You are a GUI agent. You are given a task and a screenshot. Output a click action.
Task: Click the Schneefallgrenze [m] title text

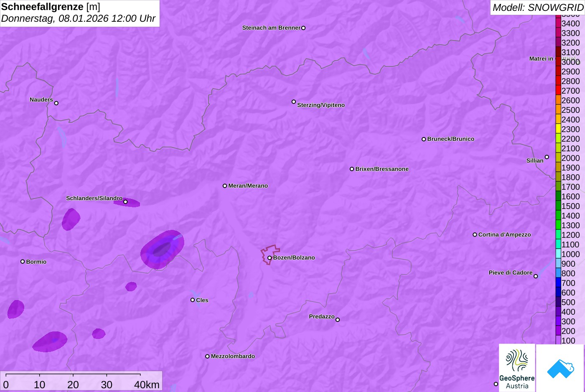click(51, 7)
